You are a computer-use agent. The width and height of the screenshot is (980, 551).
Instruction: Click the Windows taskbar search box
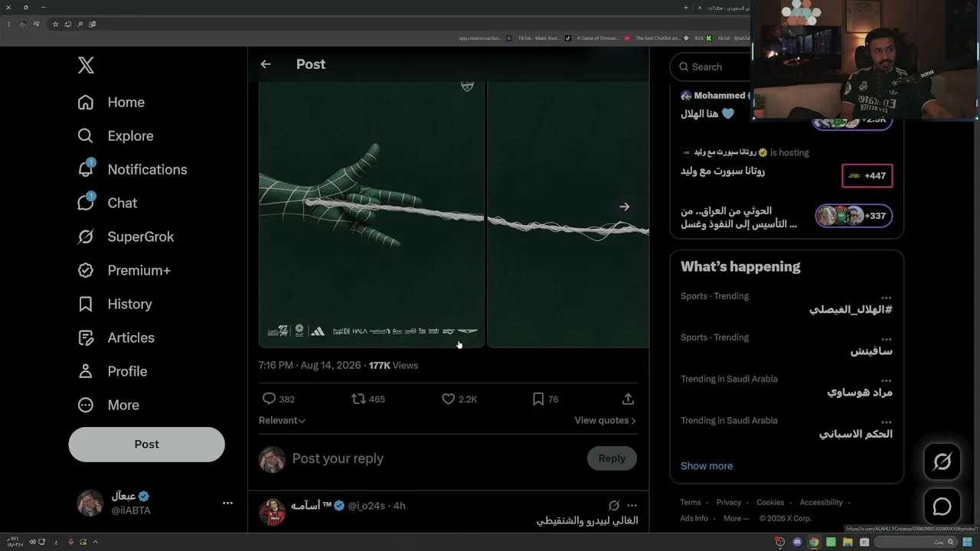click(x=914, y=543)
